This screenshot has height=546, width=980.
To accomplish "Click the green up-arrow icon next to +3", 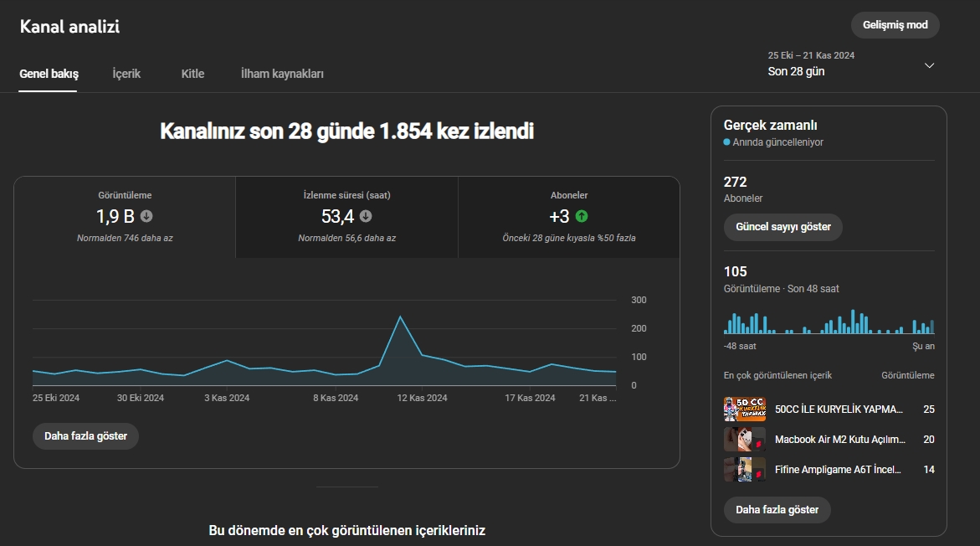I will [582, 216].
